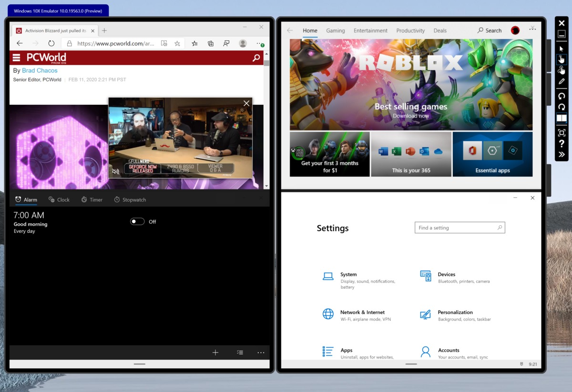Open This is your 365 tile

point(411,154)
